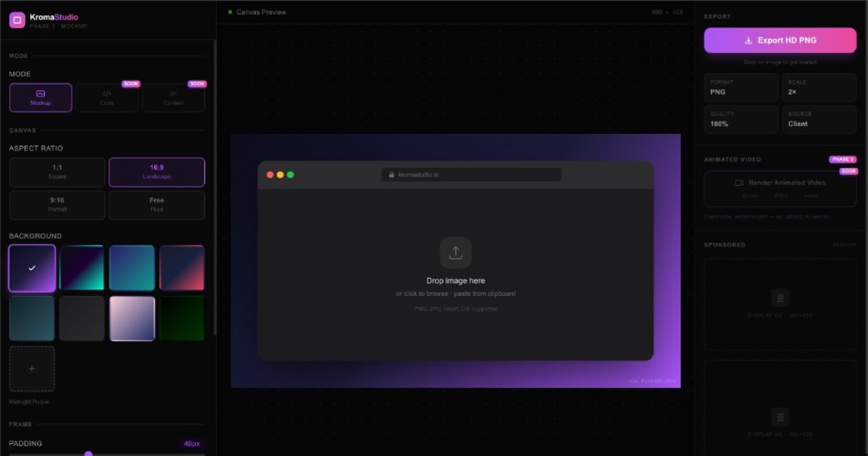Image resolution: width=868 pixels, height=456 pixels.
Task: Open the Quality 100% option
Action: point(741,119)
